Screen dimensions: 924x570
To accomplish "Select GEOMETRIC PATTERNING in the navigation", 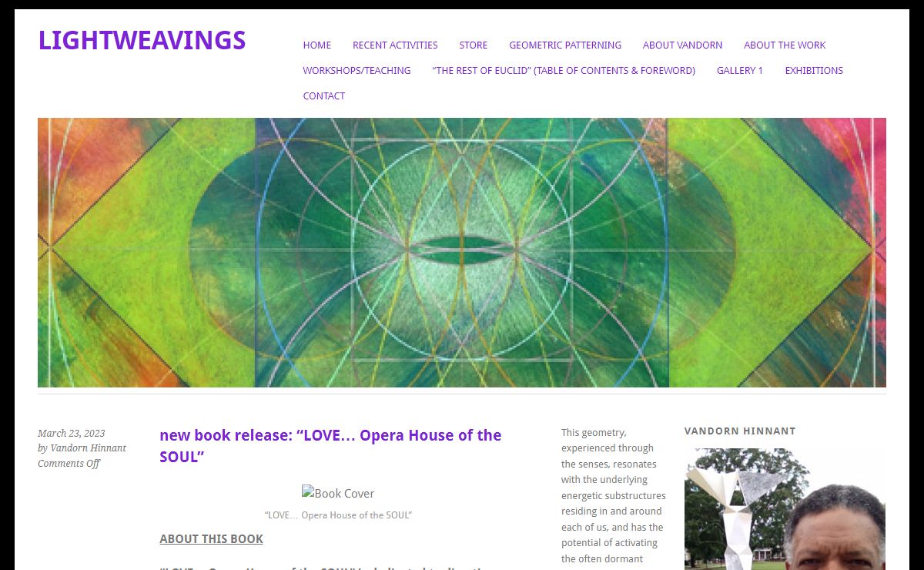I will 565,45.
